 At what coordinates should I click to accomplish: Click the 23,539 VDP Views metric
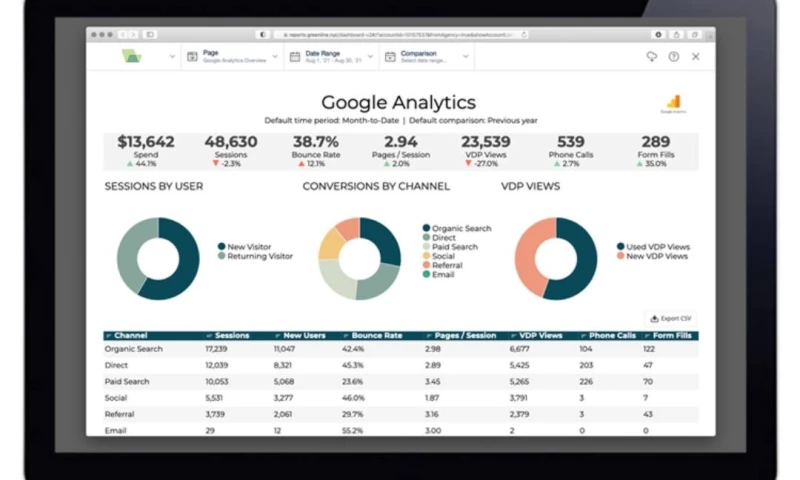tap(486, 150)
